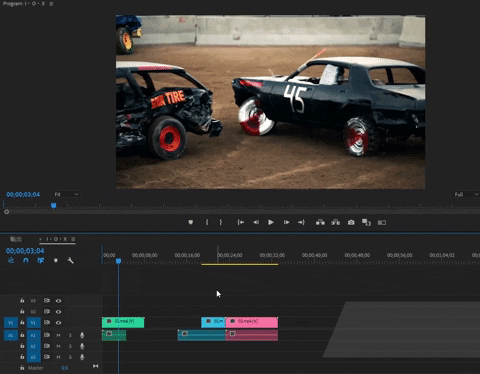
Task: Toggle the V1 track output eye icon
Action: (58, 323)
